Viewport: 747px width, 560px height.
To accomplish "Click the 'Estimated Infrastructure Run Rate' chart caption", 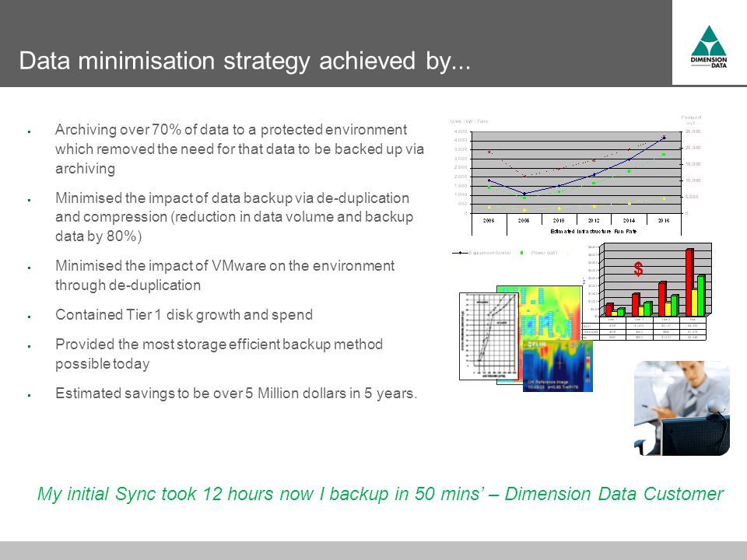I will tap(593, 232).
